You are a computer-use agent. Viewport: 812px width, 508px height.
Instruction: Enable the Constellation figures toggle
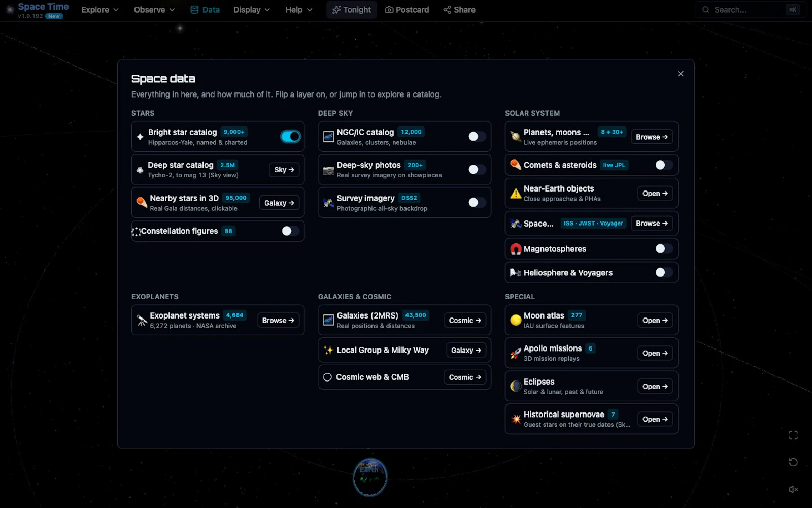tap(291, 231)
